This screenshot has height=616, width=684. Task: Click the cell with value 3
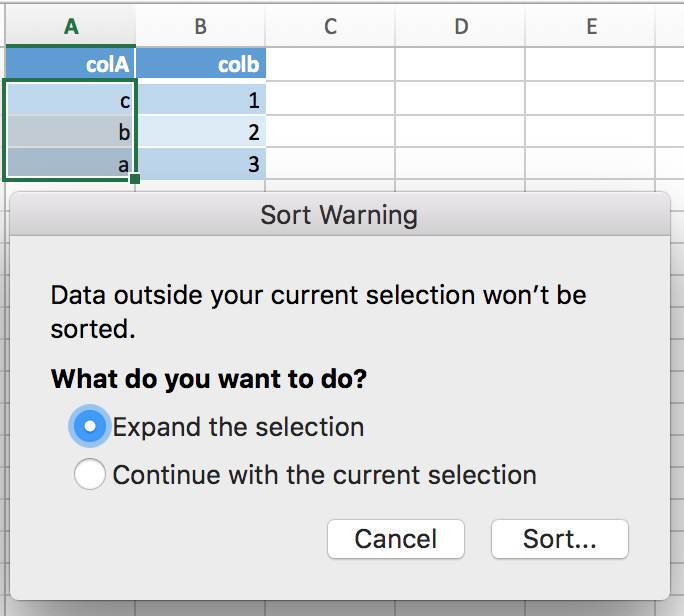(x=200, y=164)
